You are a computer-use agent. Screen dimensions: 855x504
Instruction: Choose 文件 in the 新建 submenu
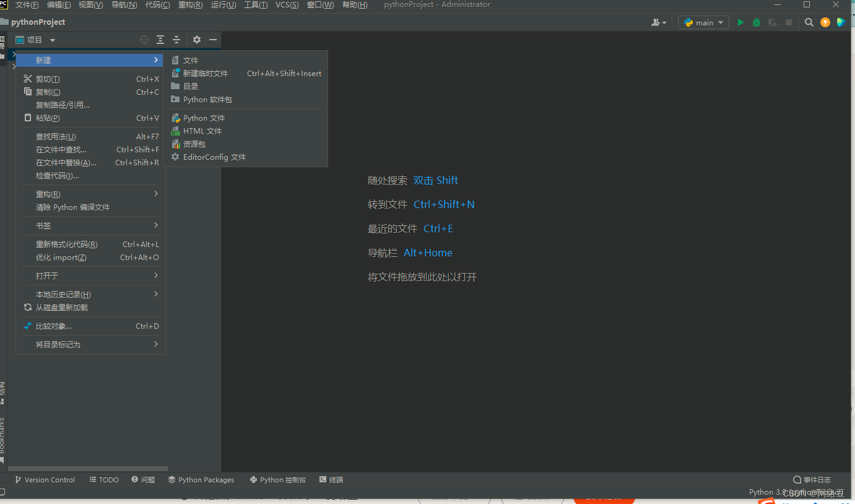point(245,60)
